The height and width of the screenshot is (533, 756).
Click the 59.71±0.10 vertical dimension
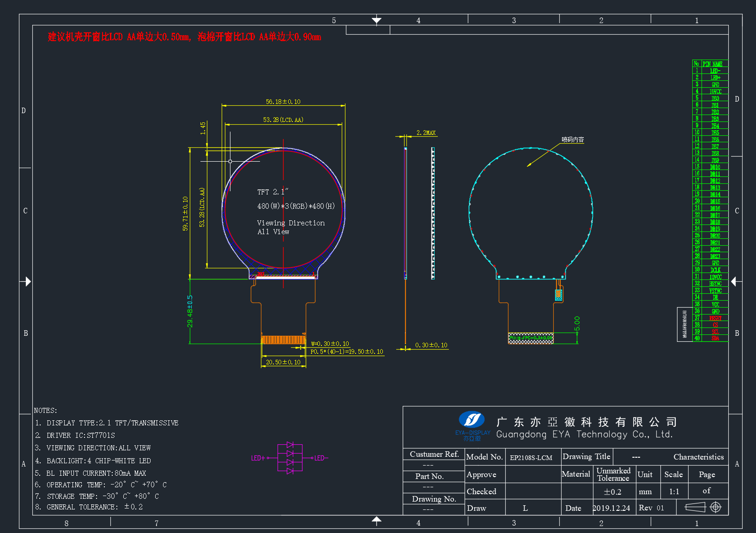tap(185, 213)
